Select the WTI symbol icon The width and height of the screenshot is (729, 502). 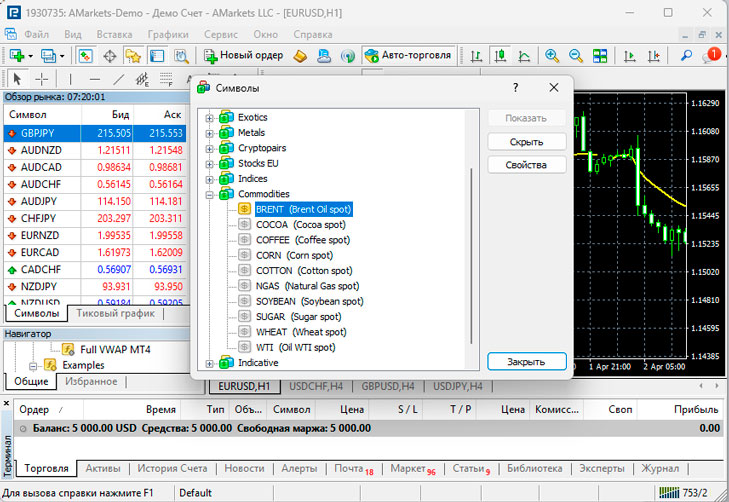[x=245, y=348]
